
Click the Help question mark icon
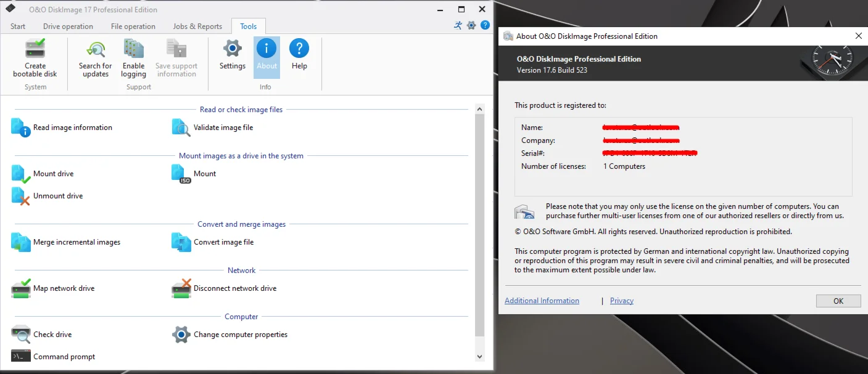[x=299, y=49]
